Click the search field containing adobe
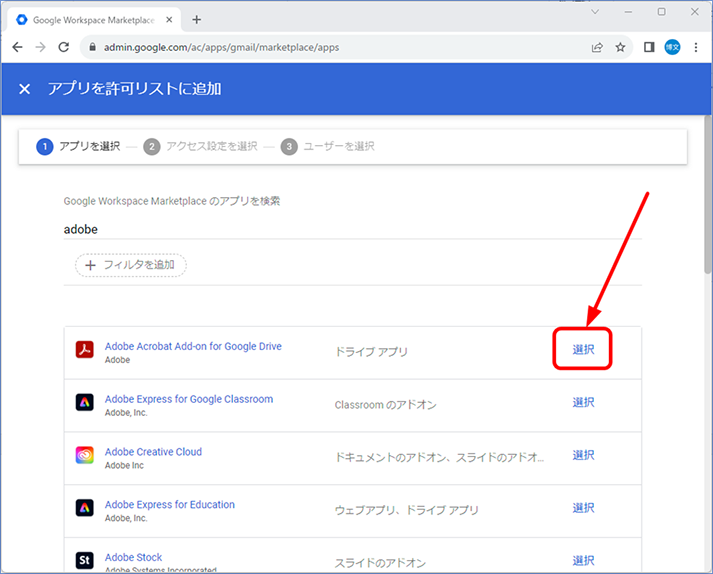The height and width of the screenshot is (574, 713). coord(352,229)
